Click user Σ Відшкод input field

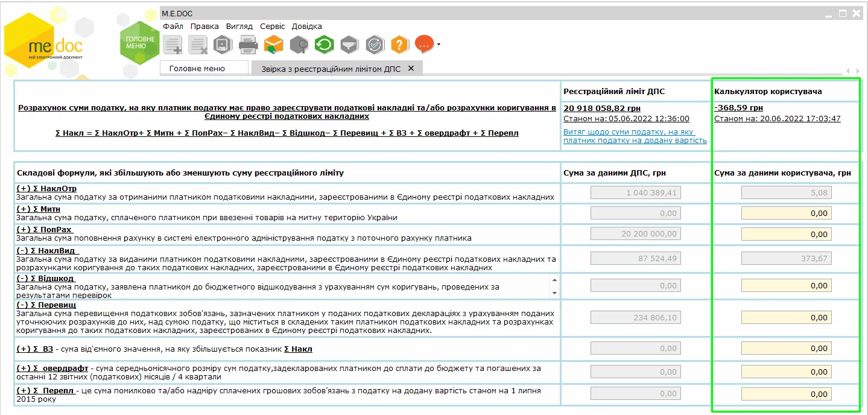pyautogui.click(x=786, y=285)
